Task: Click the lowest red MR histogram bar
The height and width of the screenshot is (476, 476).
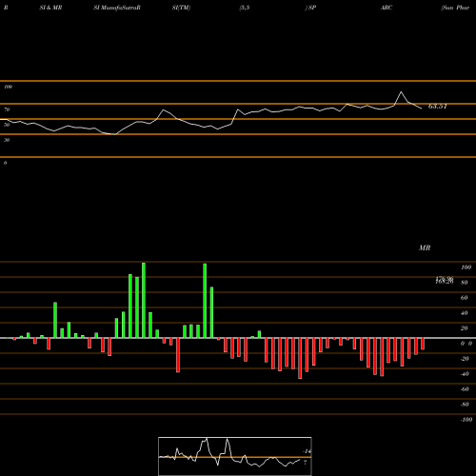Action: point(300,358)
